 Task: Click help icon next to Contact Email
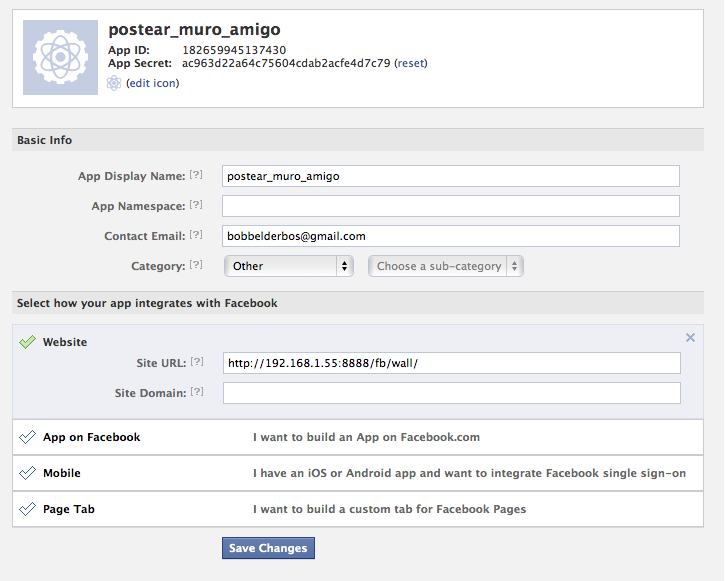196,235
